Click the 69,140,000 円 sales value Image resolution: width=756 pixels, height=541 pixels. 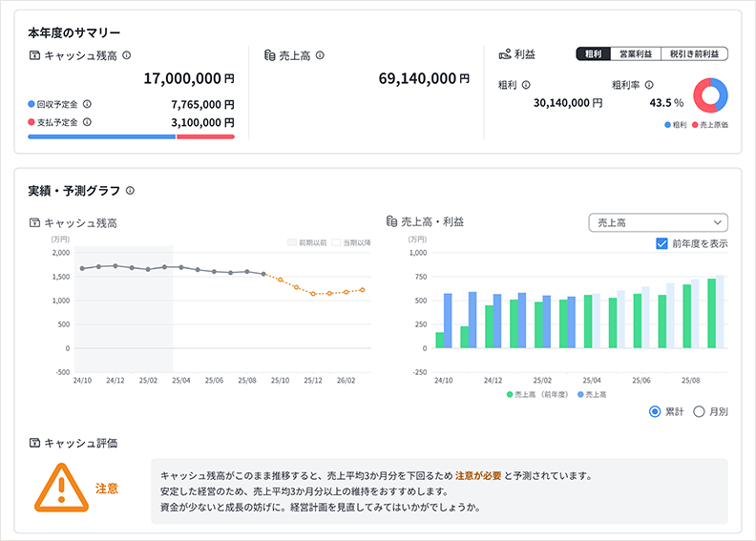tap(424, 78)
